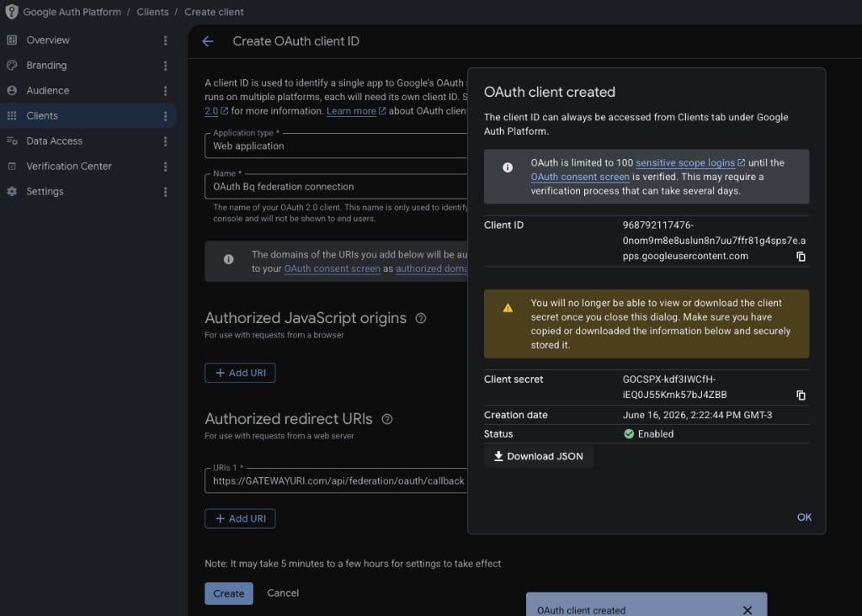Screen dimensions: 862x616
Task: Click OK to close the dialog
Action: click(804, 517)
